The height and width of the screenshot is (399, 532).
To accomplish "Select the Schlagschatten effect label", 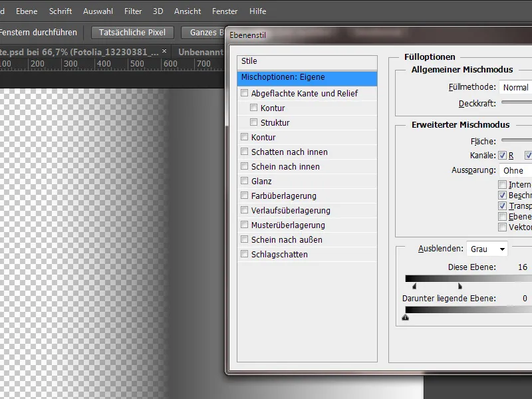I will [279, 255].
